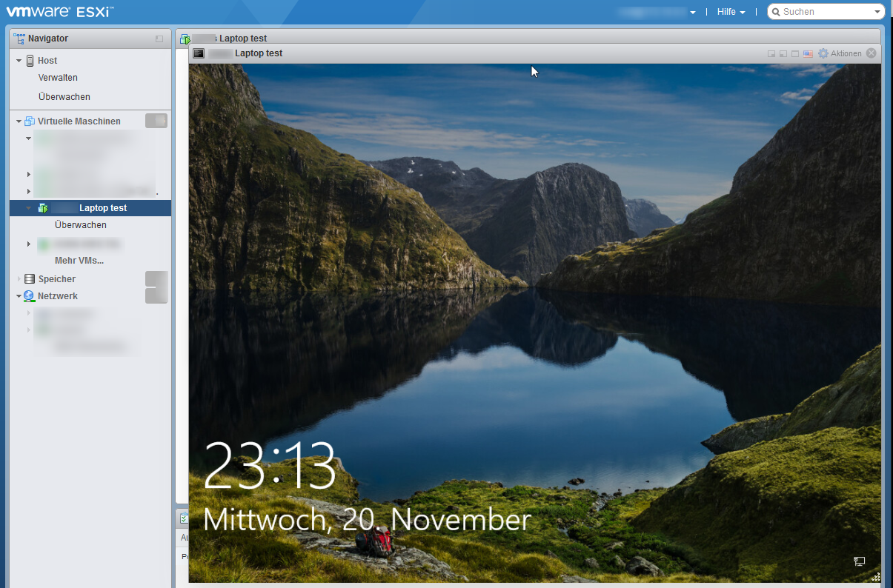This screenshot has height=588, width=893.
Task: Click the Speicher datastore icon
Action: (30, 279)
